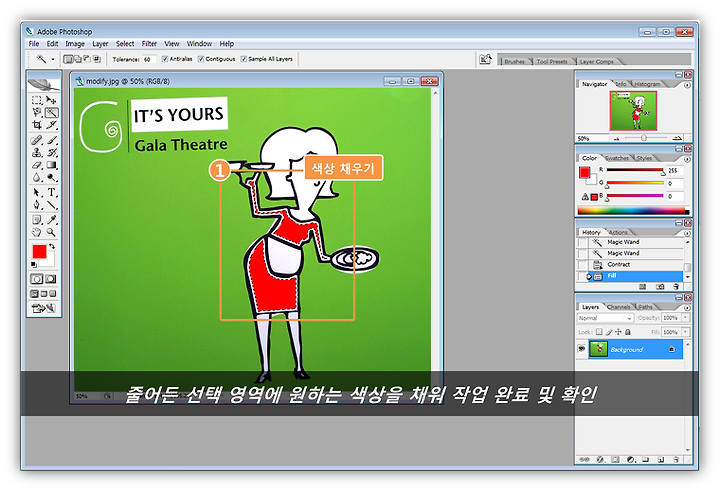The width and height of the screenshot is (720, 491).
Task: Open the Normal blend mode dropdown
Action: 605,318
